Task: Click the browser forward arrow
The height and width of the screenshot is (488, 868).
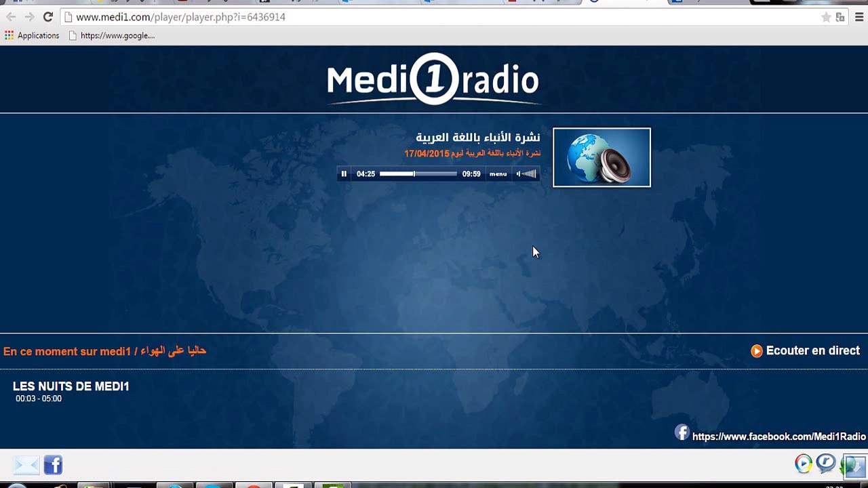Action: 29,17
